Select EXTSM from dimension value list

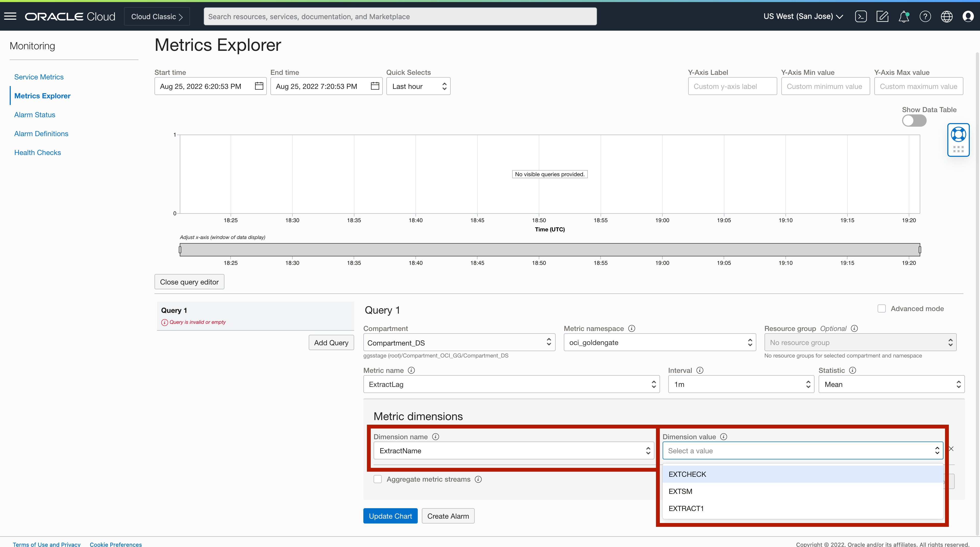pos(680,491)
